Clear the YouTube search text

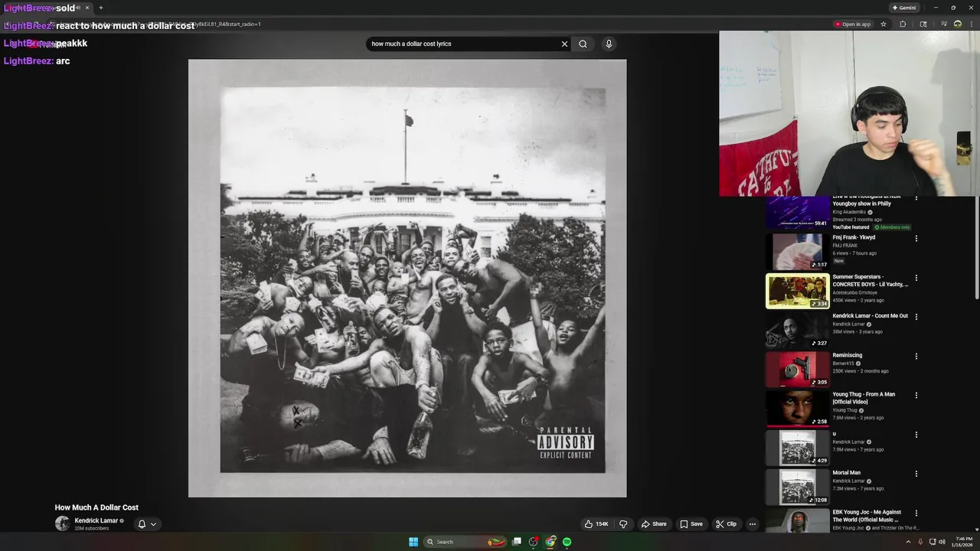[564, 44]
